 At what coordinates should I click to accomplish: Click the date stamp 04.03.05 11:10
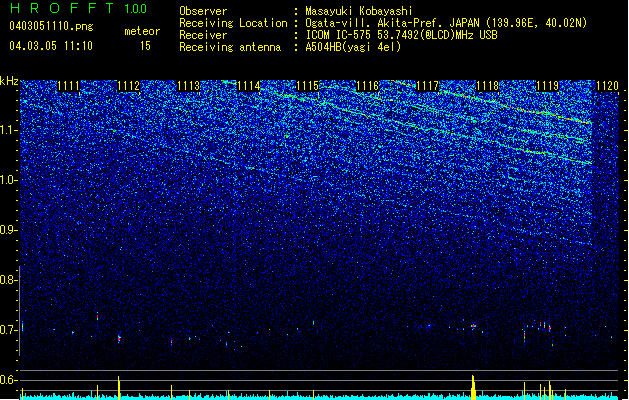tap(51, 46)
